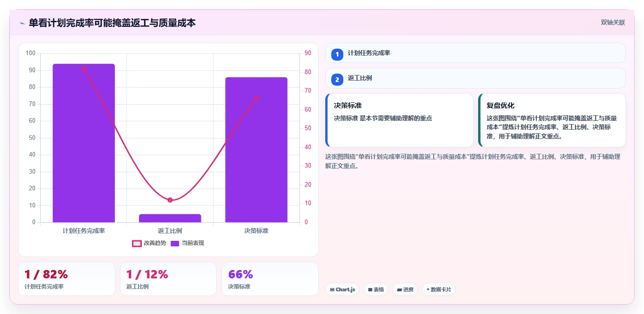Click the numbered badge 1 for 计划任务完成率
Viewport: 644px width, 314px height.
(x=337, y=54)
